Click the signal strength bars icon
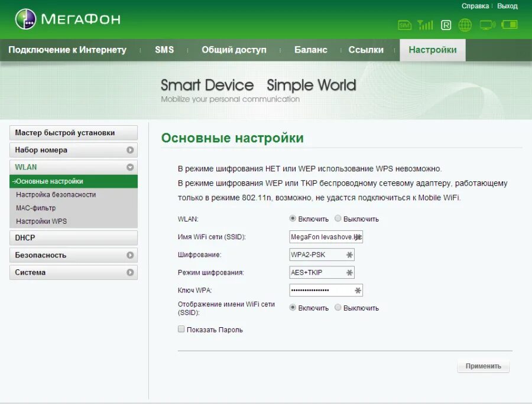This screenshot has width=532, height=404. pyautogui.click(x=425, y=25)
